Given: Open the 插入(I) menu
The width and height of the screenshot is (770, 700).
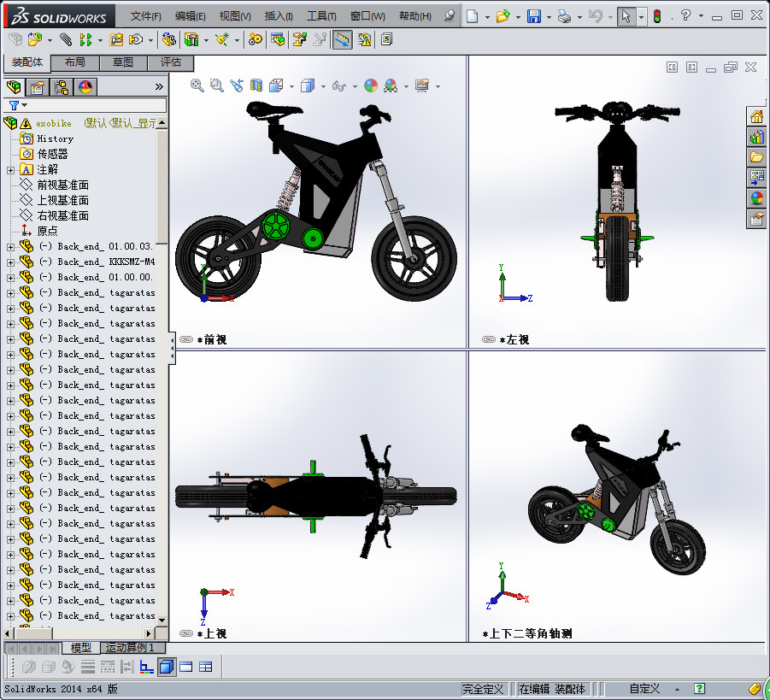Looking at the screenshot, I should pos(279,16).
